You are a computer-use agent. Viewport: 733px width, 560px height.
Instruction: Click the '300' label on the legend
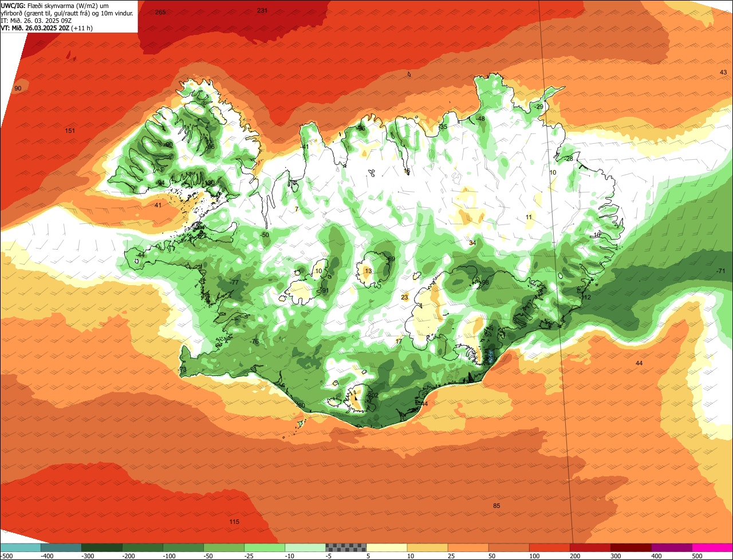point(617,556)
